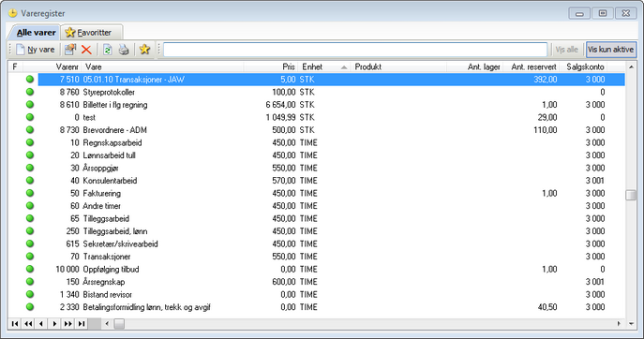Sort by the Vare column header
This screenshot has width=644, height=339.
(163, 66)
